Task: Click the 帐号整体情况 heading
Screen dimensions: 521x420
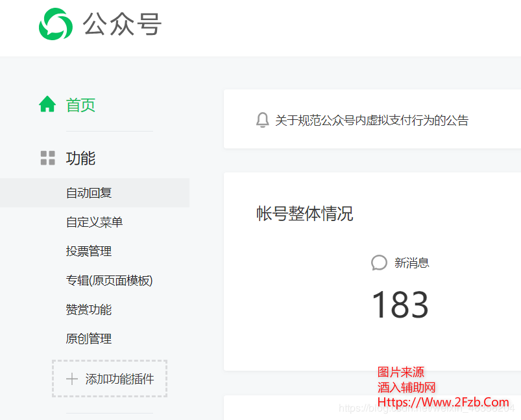Action: point(304,214)
